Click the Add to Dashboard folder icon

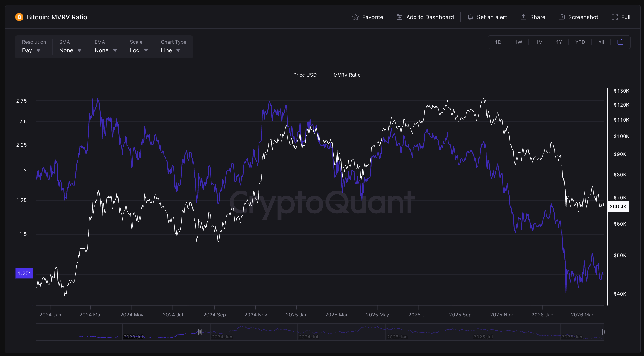pyautogui.click(x=400, y=17)
